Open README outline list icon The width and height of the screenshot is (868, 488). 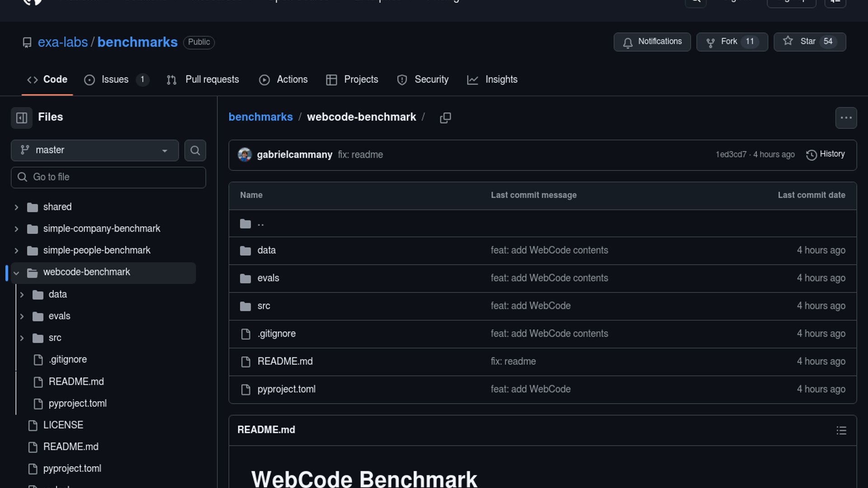(x=841, y=430)
